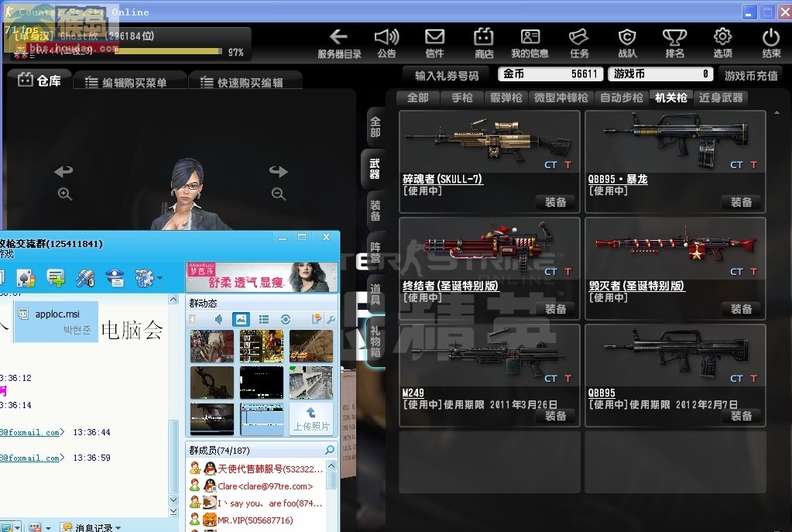Zoom out on character with minus magnifier

(x=278, y=194)
